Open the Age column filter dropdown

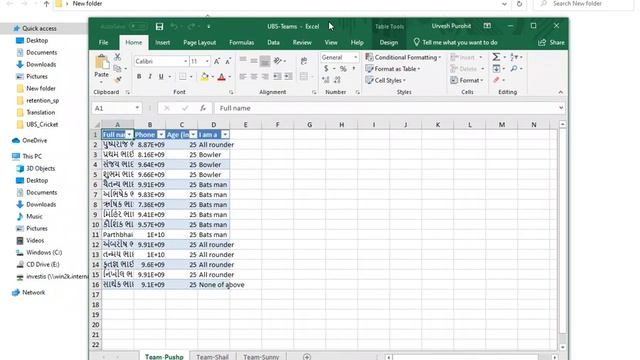[x=193, y=135]
